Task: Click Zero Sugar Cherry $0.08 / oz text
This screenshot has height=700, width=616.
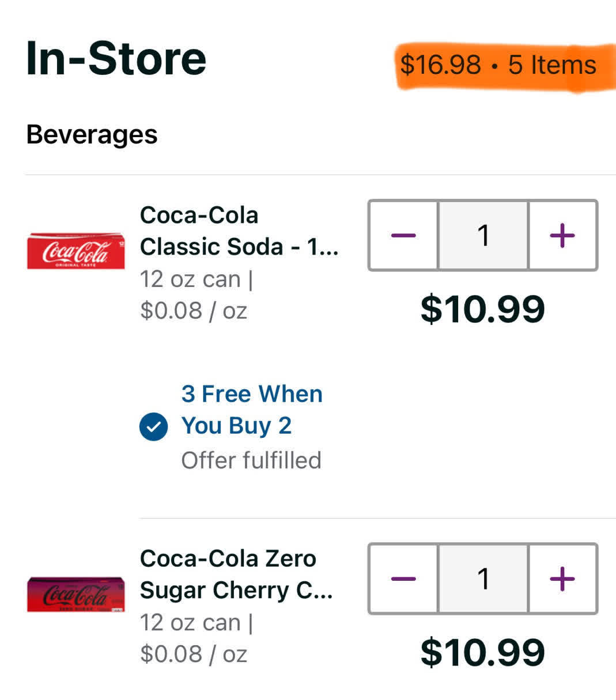Action: tap(194, 654)
